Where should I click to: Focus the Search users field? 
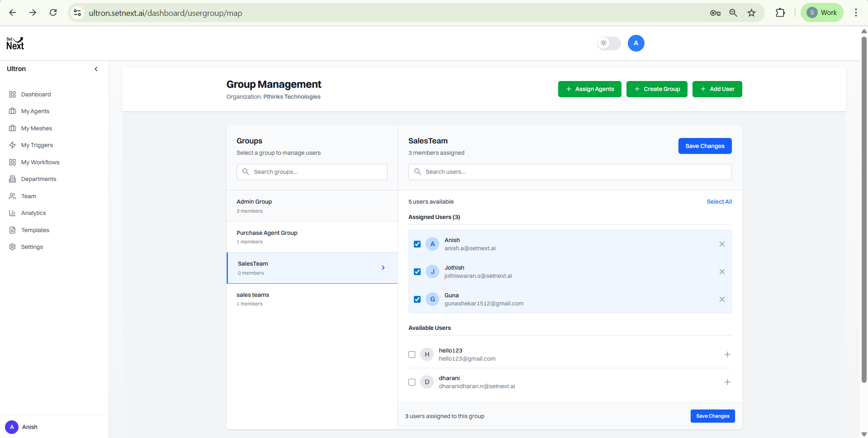[x=570, y=172]
